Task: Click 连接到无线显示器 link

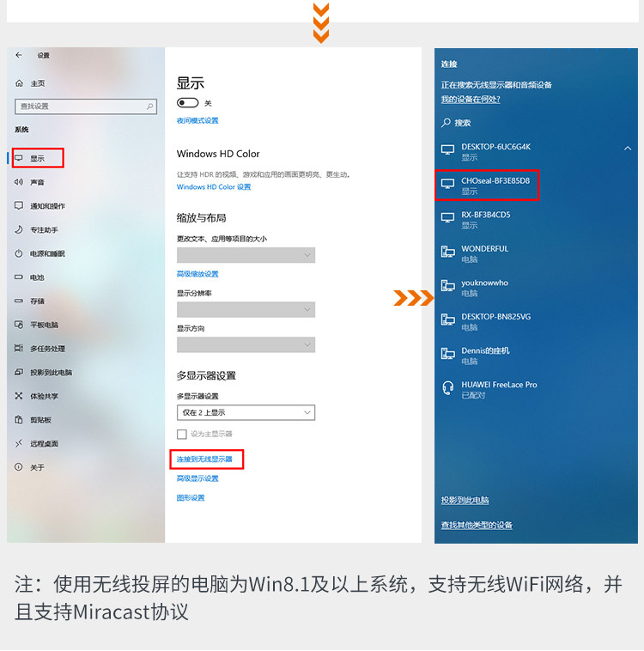Action: [204, 459]
